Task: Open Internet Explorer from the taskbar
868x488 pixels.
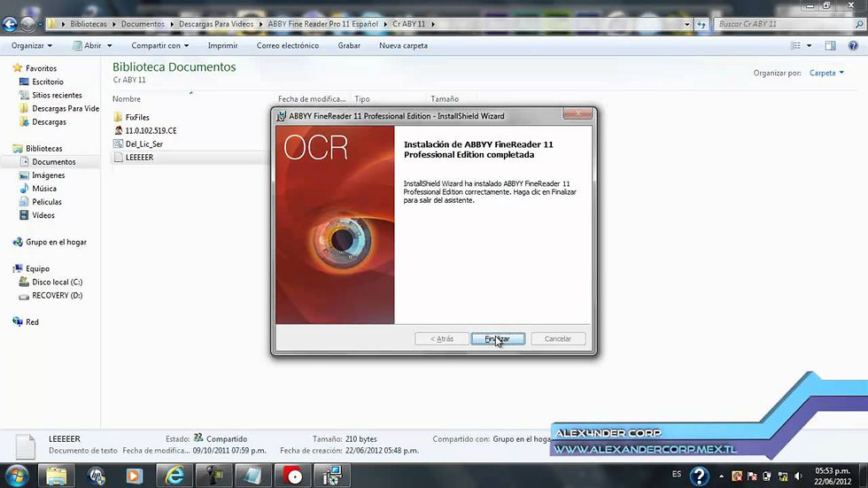Action: coord(174,476)
